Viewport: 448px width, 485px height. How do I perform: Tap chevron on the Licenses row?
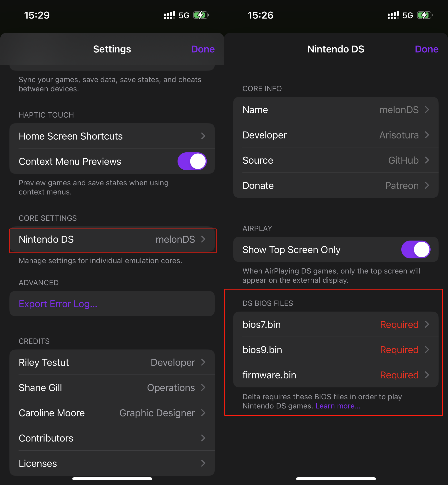(x=203, y=463)
